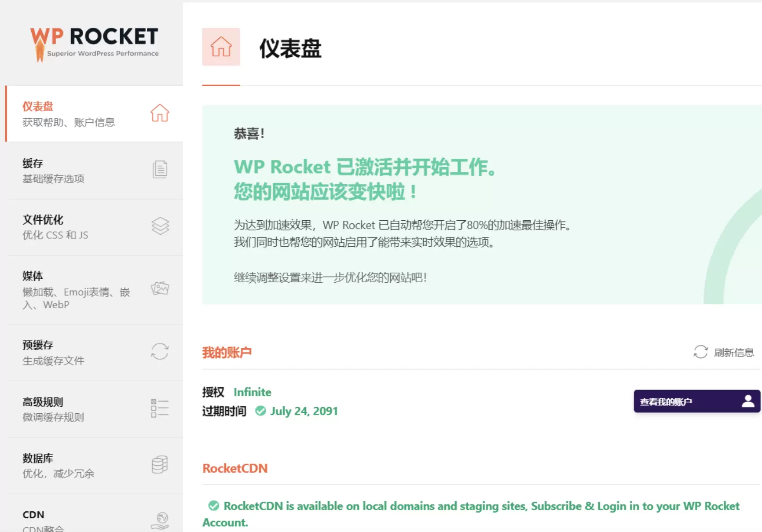This screenshot has height=532, width=762.
Task: Click the '为达到加速效果' 80% acceleration paragraph
Action: [403, 233]
